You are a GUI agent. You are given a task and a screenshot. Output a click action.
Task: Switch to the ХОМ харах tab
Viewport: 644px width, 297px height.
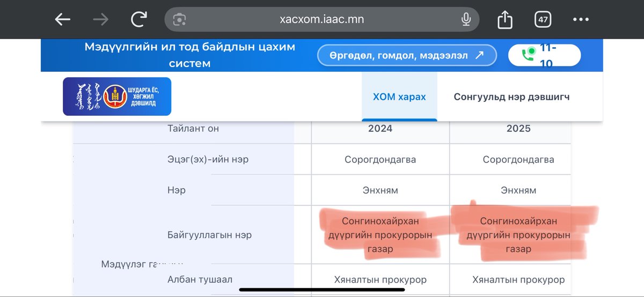(x=399, y=97)
